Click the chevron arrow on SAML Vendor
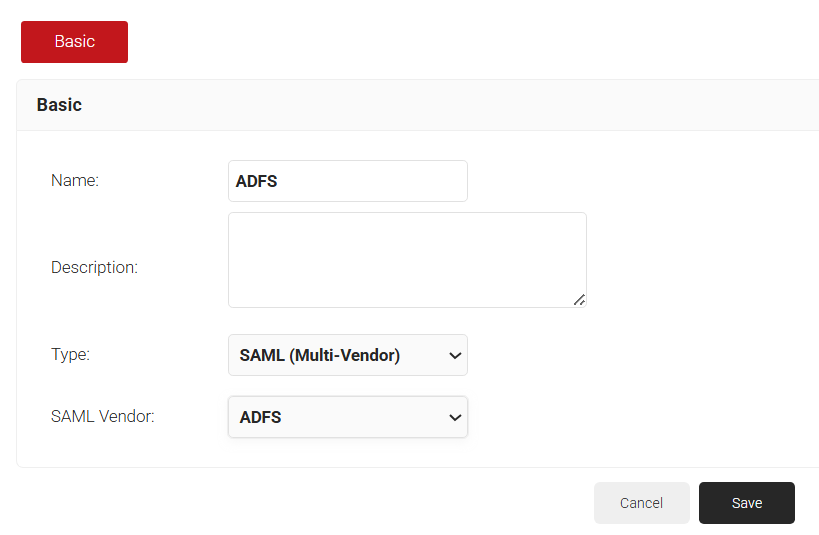The height and width of the screenshot is (535, 819). tap(455, 417)
